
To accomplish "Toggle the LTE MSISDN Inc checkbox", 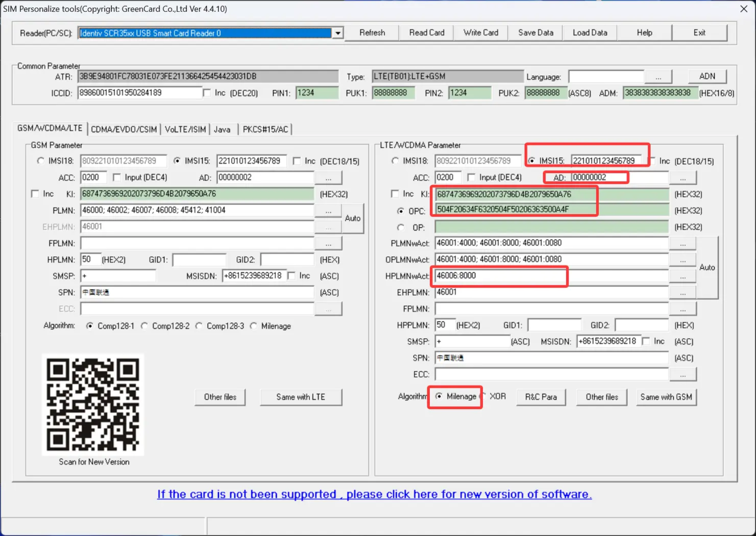I will point(646,341).
